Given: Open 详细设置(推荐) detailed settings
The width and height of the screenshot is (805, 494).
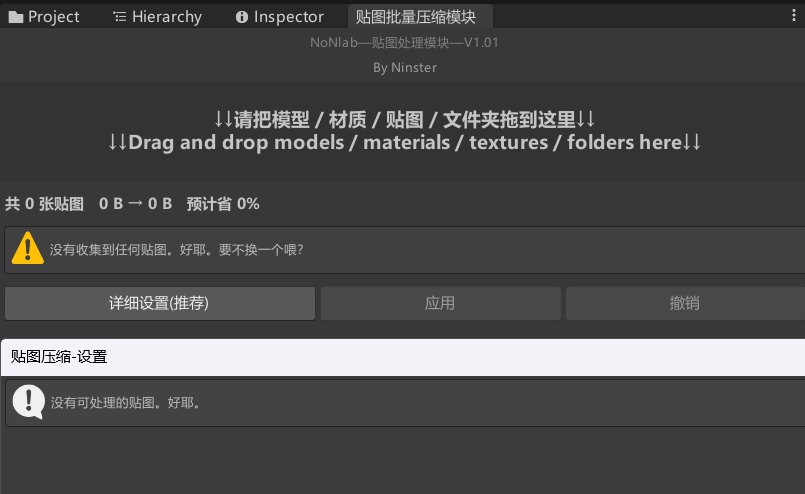Looking at the screenshot, I should coord(160,303).
